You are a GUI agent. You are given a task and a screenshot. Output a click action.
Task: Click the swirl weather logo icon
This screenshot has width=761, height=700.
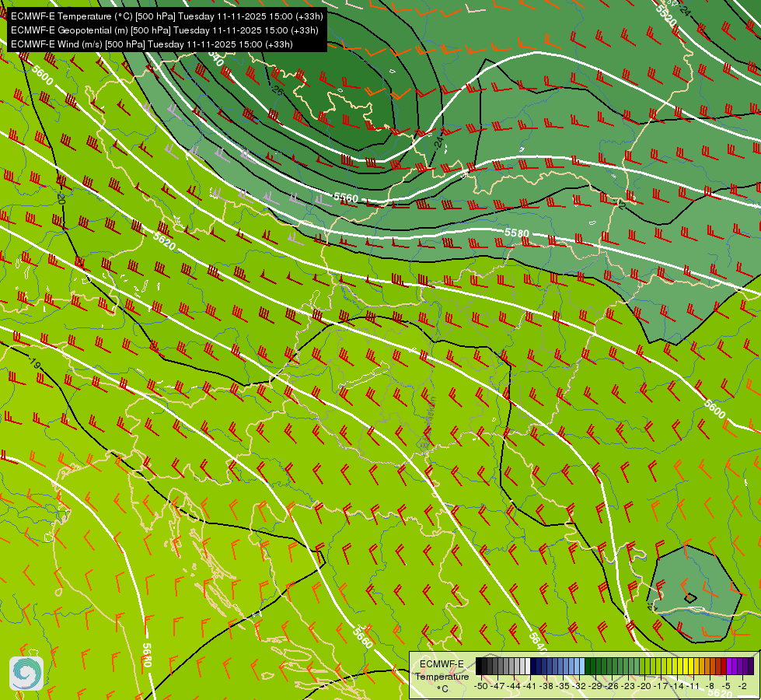(26, 674)
